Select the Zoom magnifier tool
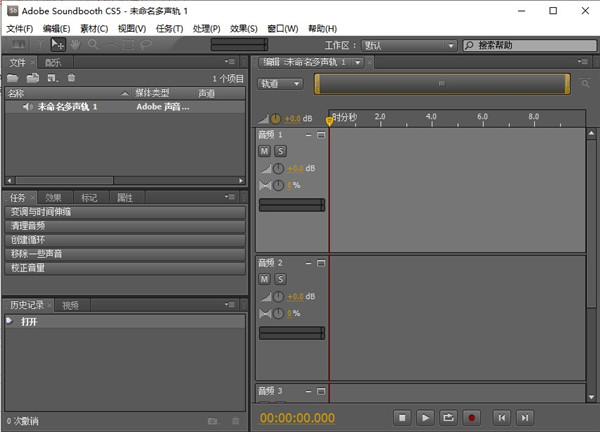The width and height of the screenshot is (600, 432). tap(92, 44)
